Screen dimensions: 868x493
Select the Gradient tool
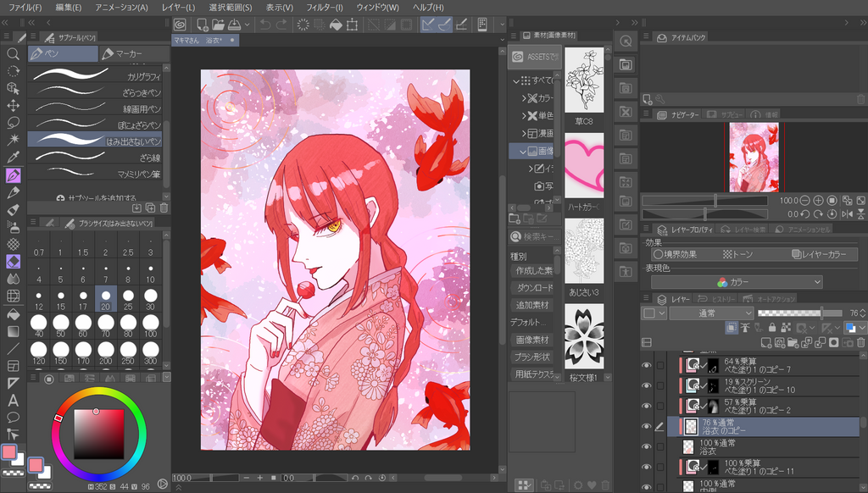click(13, 331)
